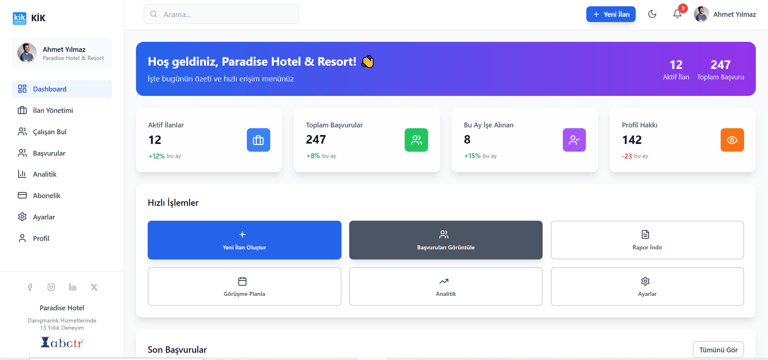Viewport: 768px width, 360px height.
Task: Click trend icon on Analitik quick action
Action: [x=444, y=281]
